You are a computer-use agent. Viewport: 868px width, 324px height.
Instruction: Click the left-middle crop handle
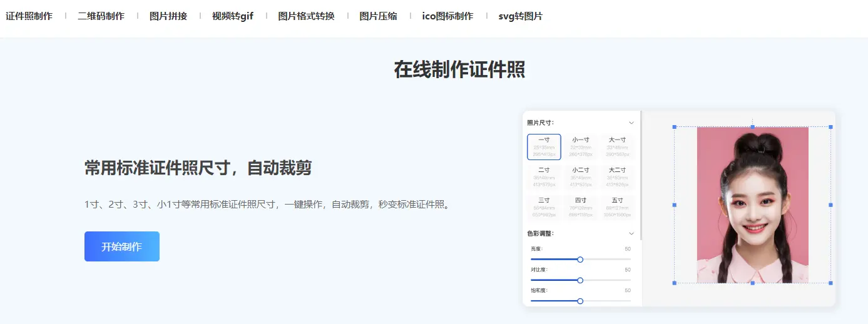[674, 205]
